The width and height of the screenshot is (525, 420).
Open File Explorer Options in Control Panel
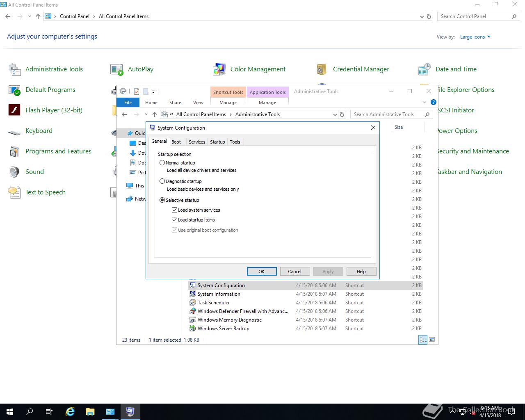[466, 90]
